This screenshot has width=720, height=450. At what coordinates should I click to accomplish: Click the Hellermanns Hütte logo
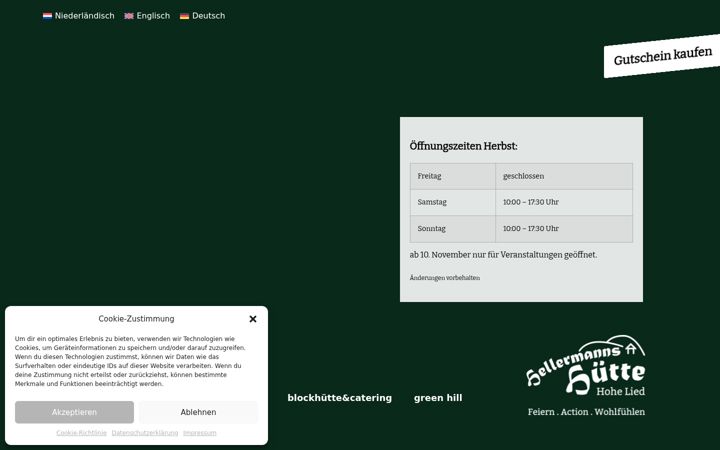[585, 366]
